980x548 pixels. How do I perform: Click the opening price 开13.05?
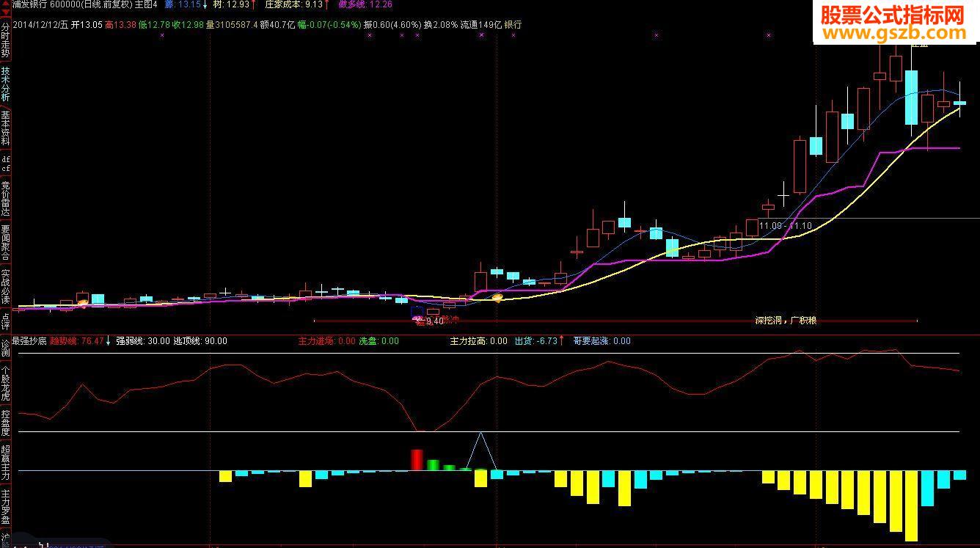click(x=87, y=25)
